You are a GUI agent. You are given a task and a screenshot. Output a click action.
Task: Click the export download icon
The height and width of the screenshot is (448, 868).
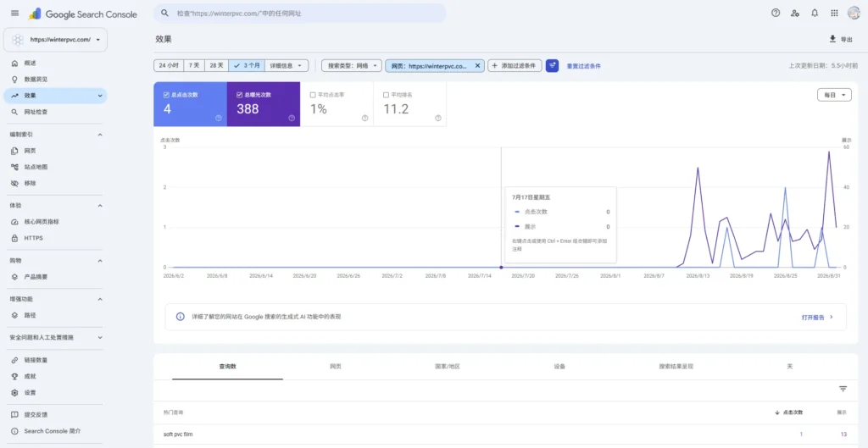click(x=832, y=39)
